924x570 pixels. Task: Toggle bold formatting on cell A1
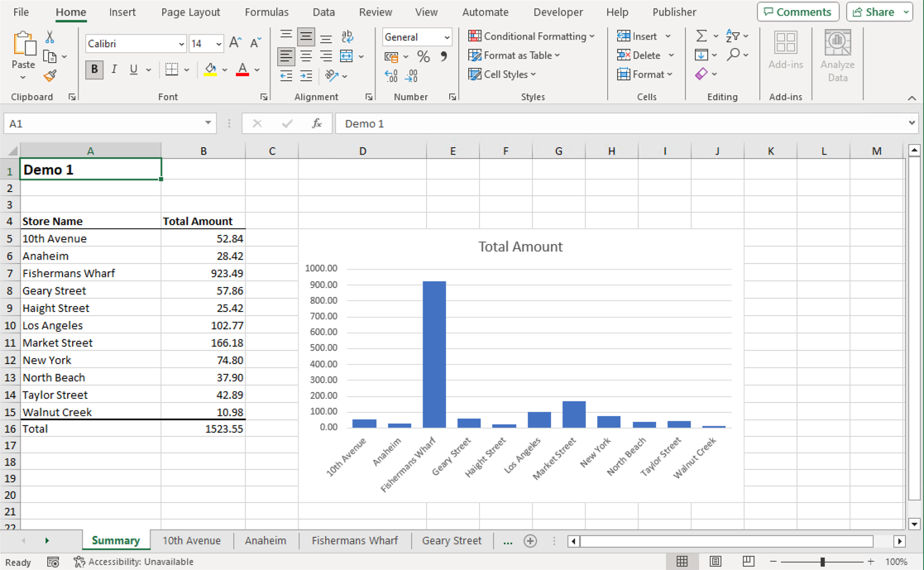tap(93, 69)
